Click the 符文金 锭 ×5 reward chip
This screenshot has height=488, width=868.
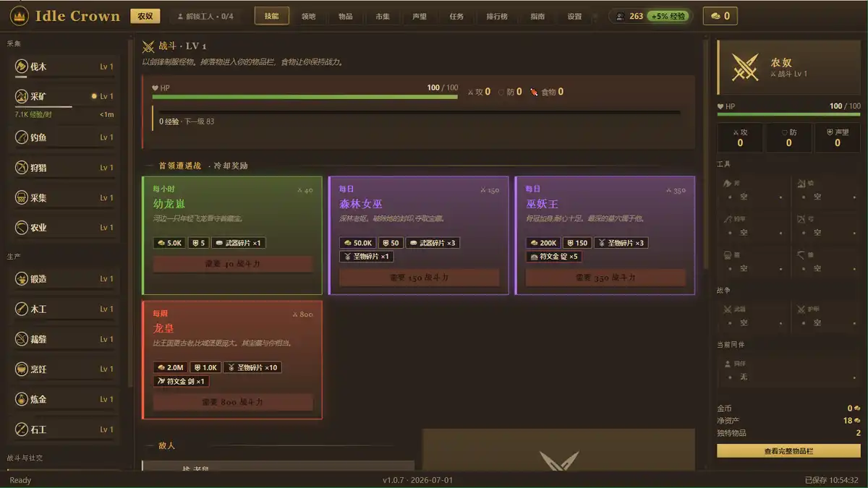pos(556,257)
